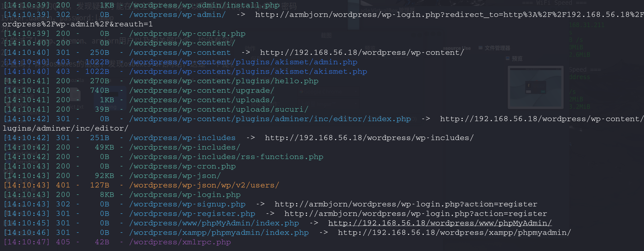
Task: Click the /wordpress/xmlrpc.php path
Action: [x=180, y=242]
